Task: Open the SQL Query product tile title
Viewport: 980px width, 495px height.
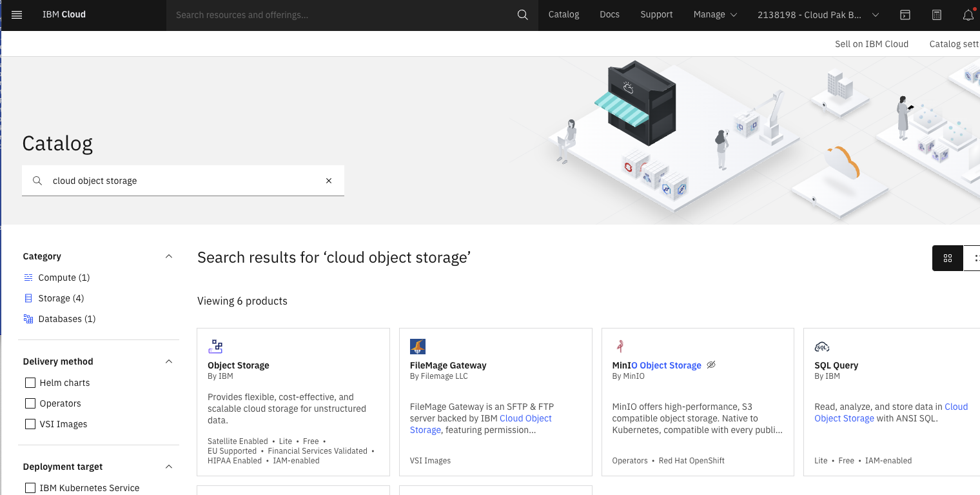Action: (x=836, y=365)
